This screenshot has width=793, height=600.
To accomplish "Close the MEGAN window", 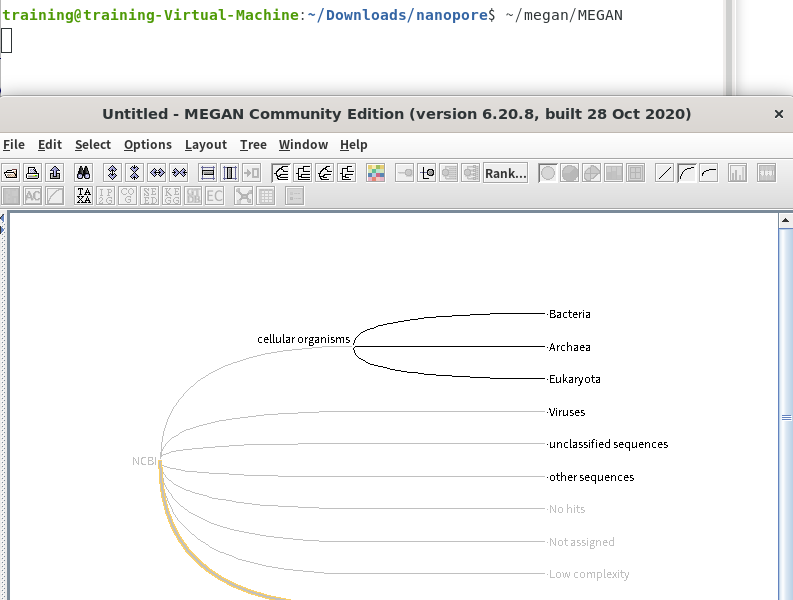I will (779, 114).
